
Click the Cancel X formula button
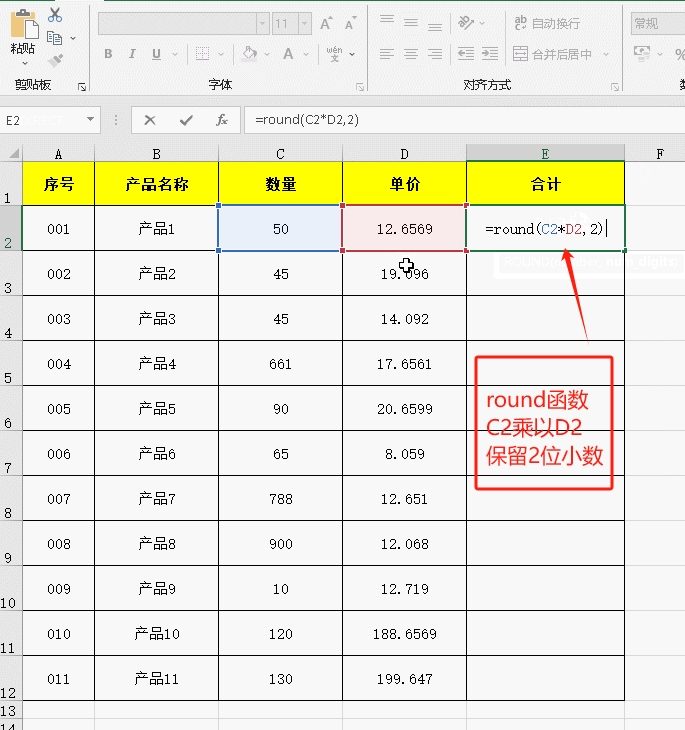(x=150, y=120)
